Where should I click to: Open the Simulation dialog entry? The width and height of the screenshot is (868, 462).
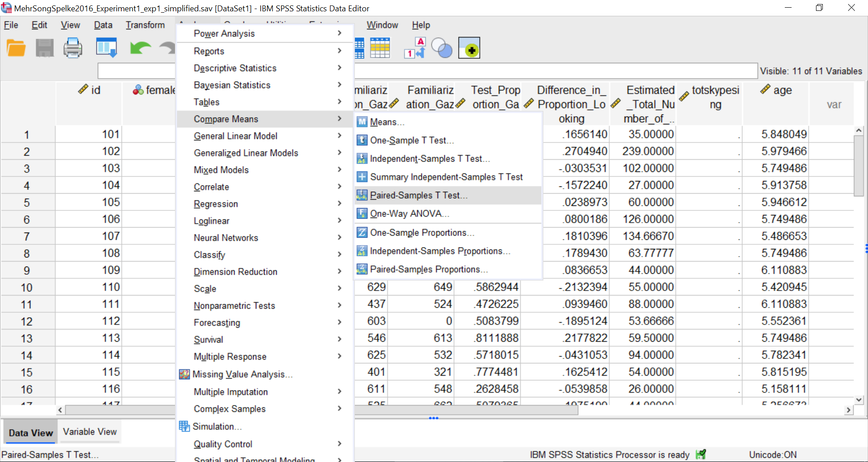(x=264, y=426)
